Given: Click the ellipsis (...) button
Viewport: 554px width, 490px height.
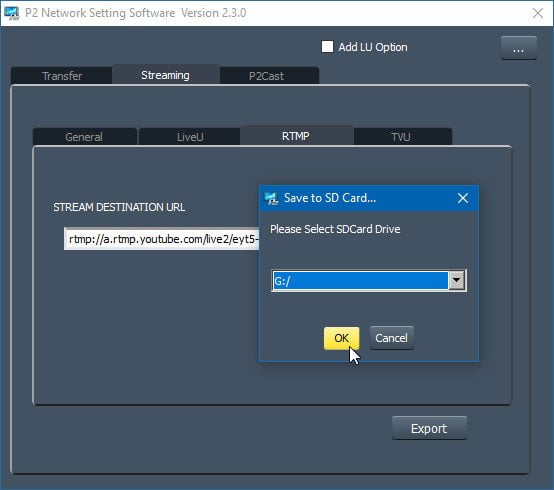Looking at the screenshot, I should (518, 48).
